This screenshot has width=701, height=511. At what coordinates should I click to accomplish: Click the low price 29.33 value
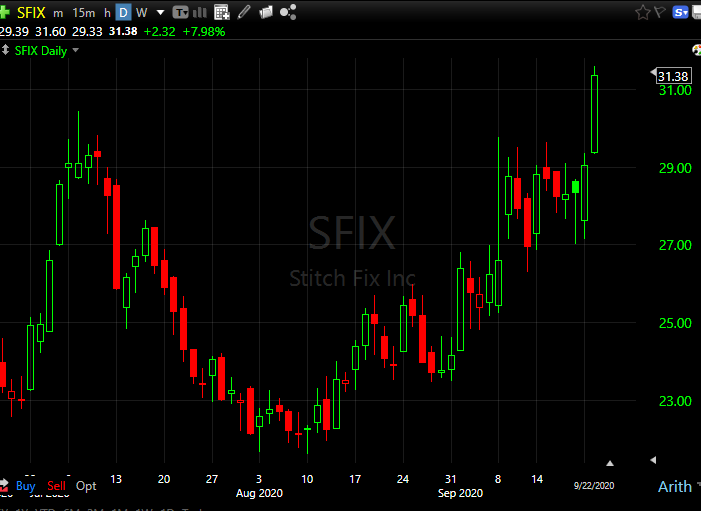tap(87, 32)
